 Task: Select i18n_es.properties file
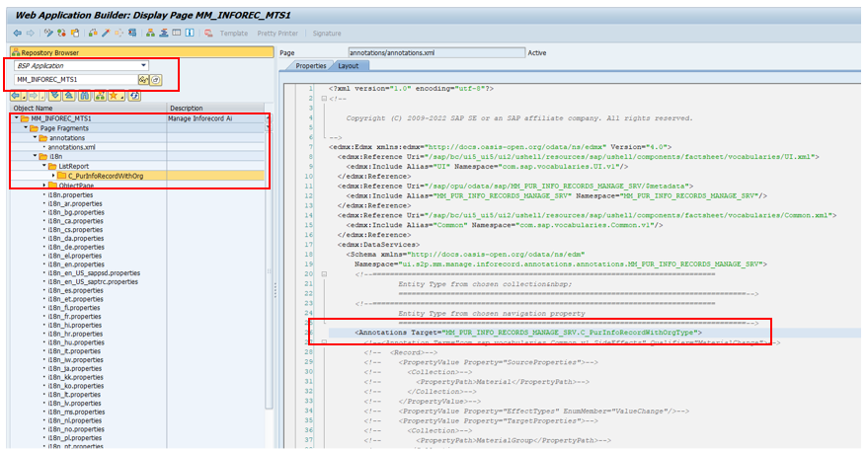click(75, 290)
